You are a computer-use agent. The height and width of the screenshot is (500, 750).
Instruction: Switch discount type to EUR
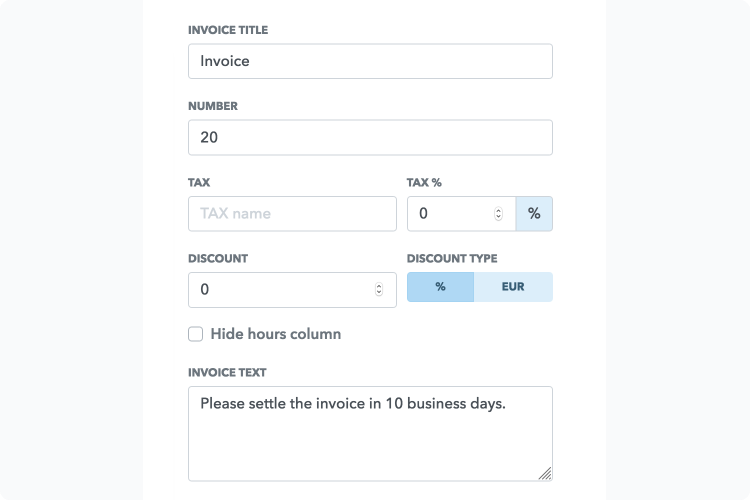(513, 287)
